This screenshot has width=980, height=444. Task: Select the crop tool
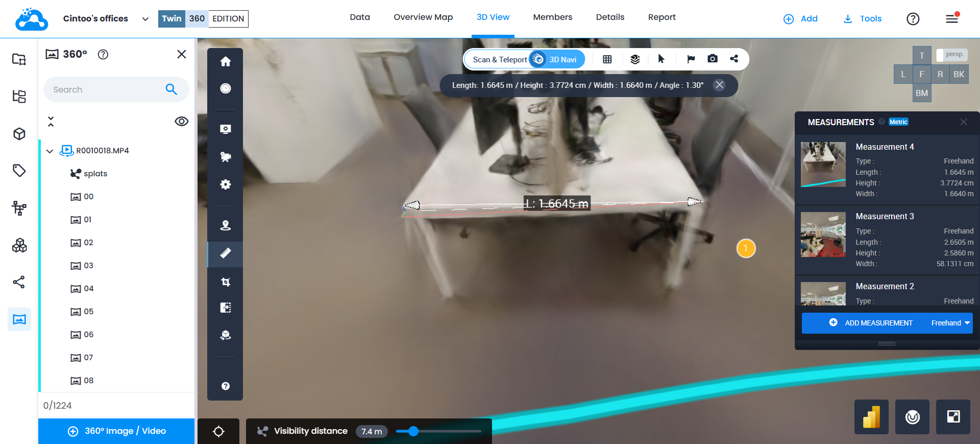point(225,282)
